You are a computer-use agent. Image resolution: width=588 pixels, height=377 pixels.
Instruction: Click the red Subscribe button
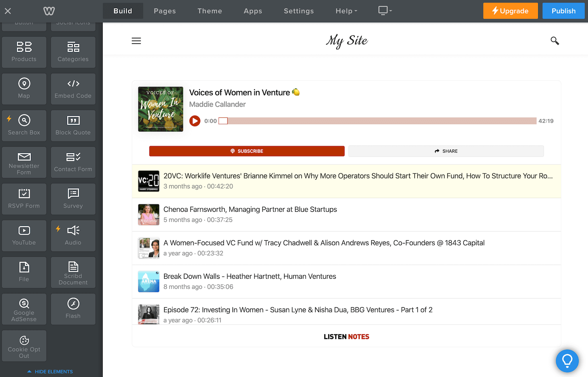point(247,151)
